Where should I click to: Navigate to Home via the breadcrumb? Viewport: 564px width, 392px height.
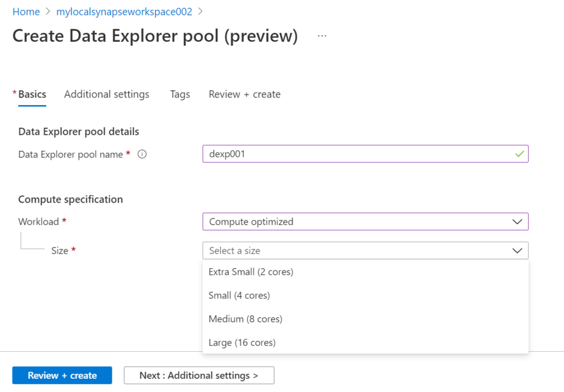[26, 11]
